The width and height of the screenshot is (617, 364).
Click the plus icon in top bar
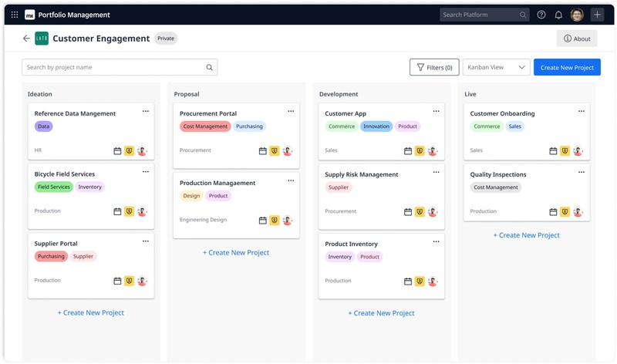(x=598, y=15)
